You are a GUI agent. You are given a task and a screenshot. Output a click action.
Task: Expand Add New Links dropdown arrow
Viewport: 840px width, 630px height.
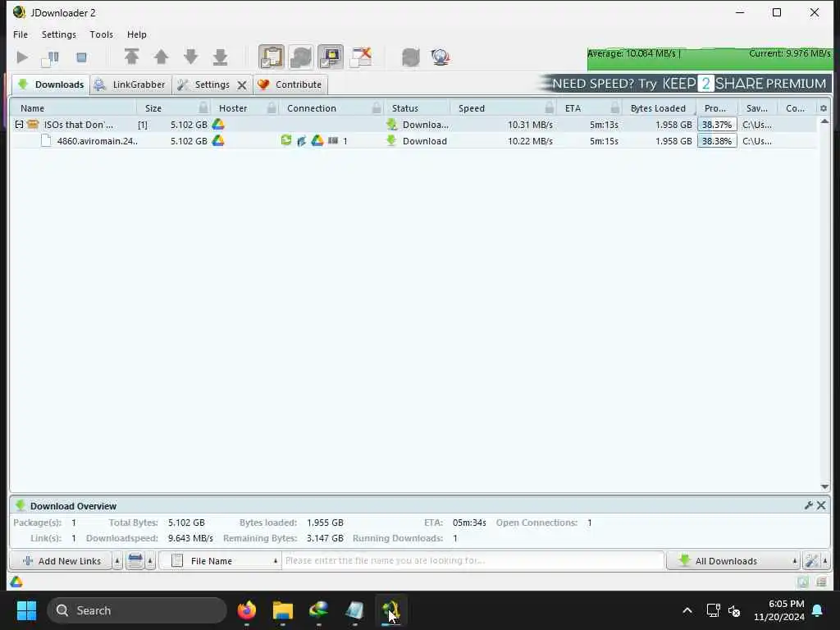(x=117, y=561)
